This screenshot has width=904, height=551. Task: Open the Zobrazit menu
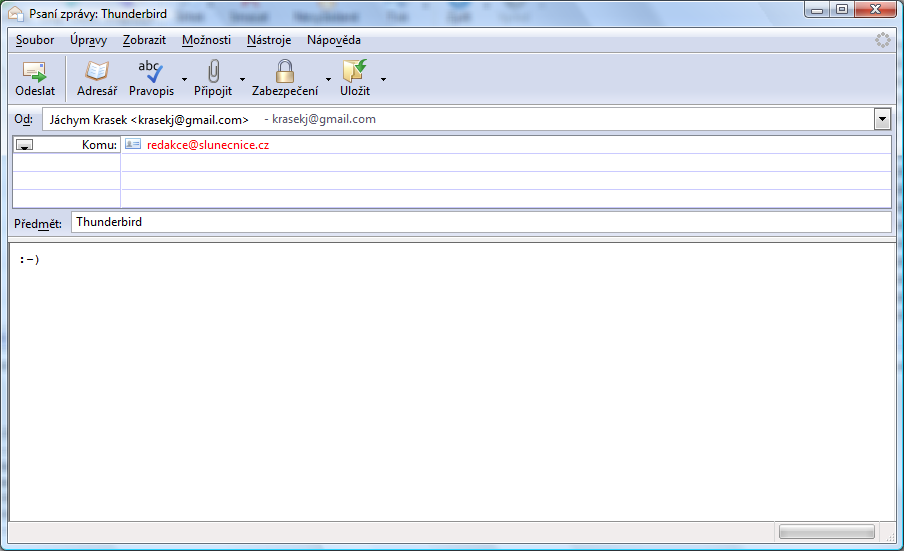point(144,40)
